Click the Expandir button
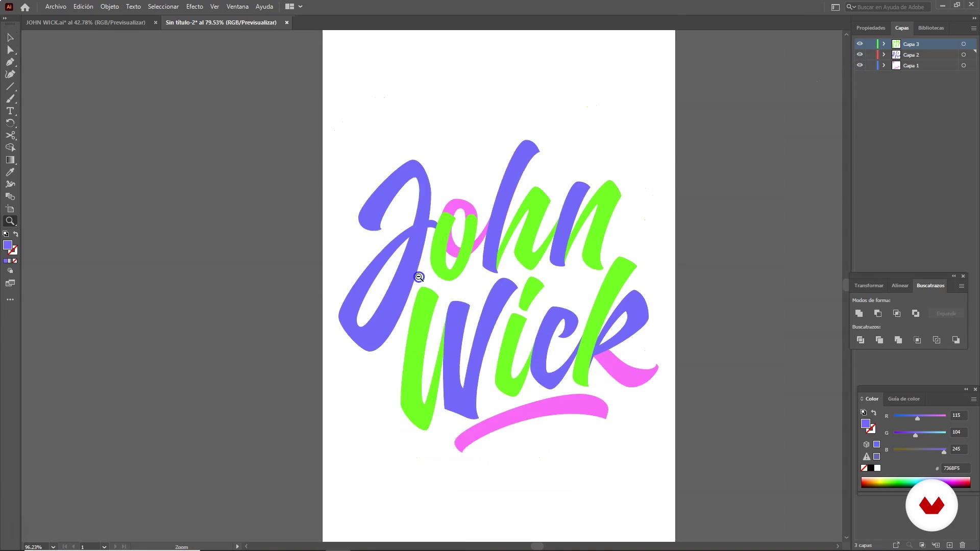 pyautogui.click(x=946, y=314)
